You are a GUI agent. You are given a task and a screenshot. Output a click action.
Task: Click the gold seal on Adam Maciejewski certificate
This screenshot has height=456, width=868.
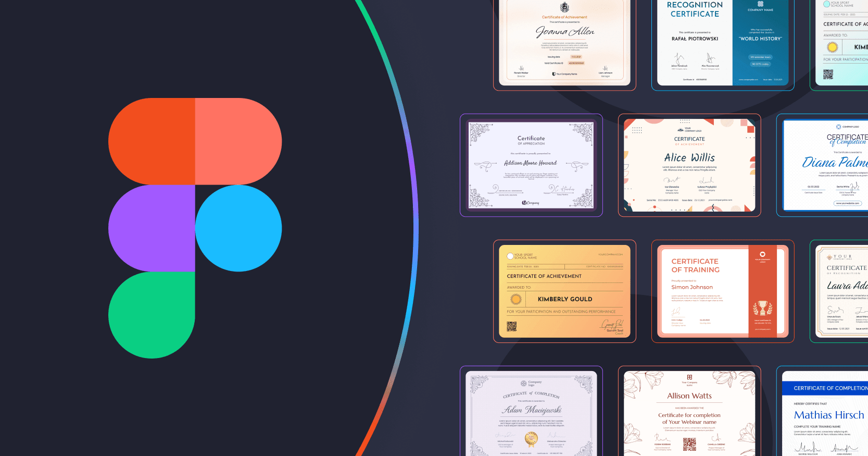(x=531, y=439)
